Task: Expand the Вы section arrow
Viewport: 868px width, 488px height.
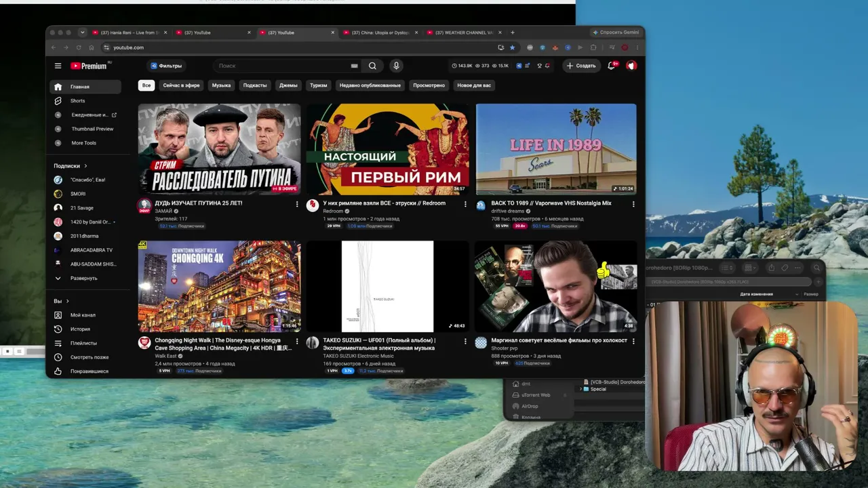Action: click(67, 301)
